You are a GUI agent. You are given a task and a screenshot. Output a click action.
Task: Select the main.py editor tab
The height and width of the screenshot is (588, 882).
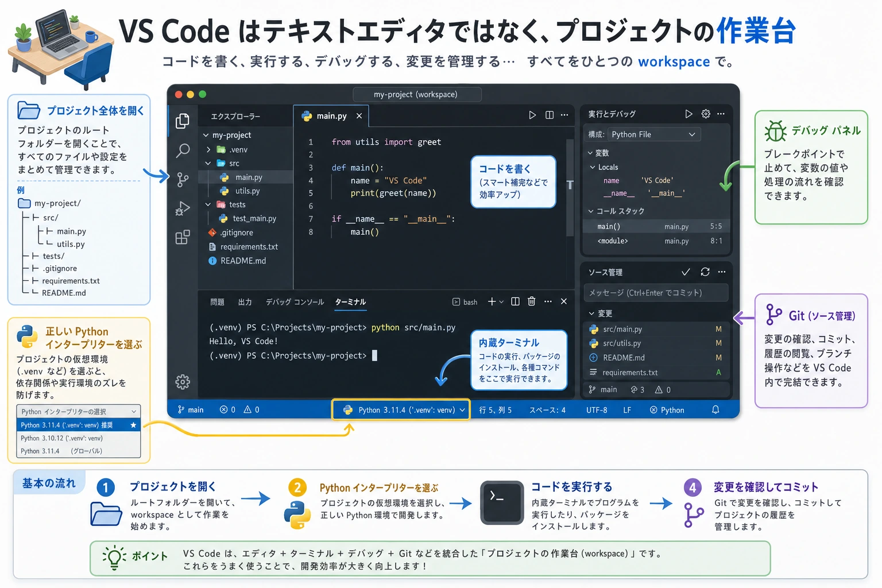pyautogui.click(x=331, y=116)
